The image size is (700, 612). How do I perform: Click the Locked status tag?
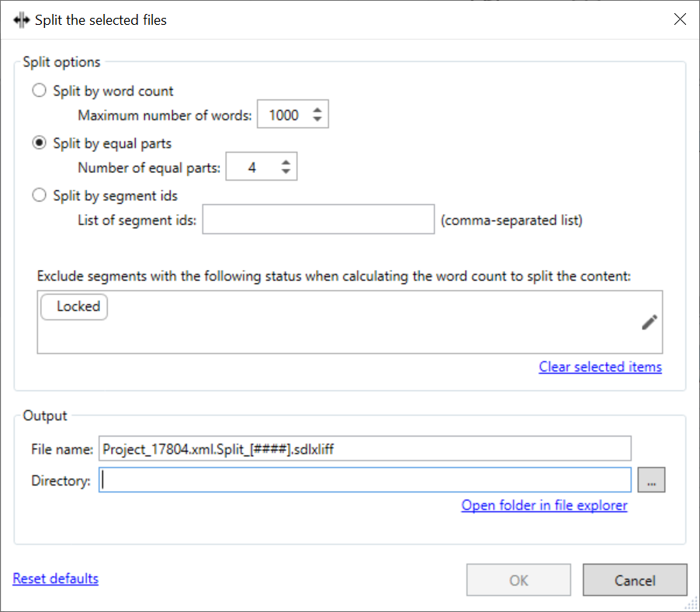tap(75, 306)
